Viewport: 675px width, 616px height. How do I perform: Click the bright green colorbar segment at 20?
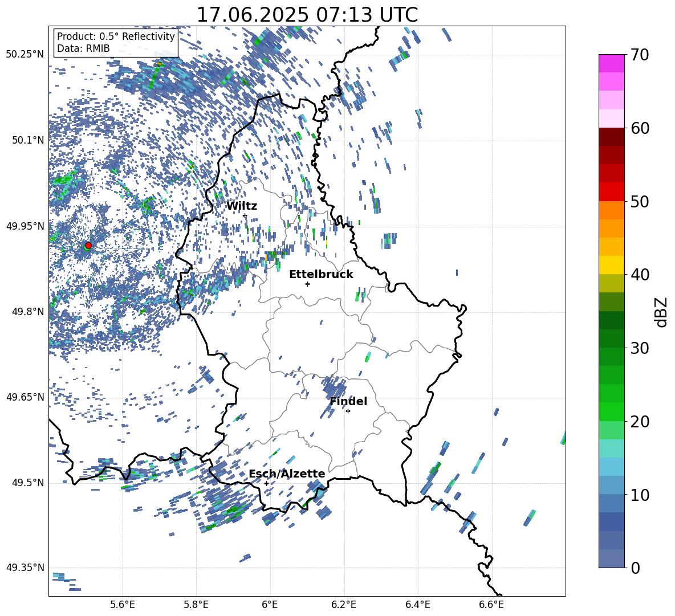coord(612,412)
